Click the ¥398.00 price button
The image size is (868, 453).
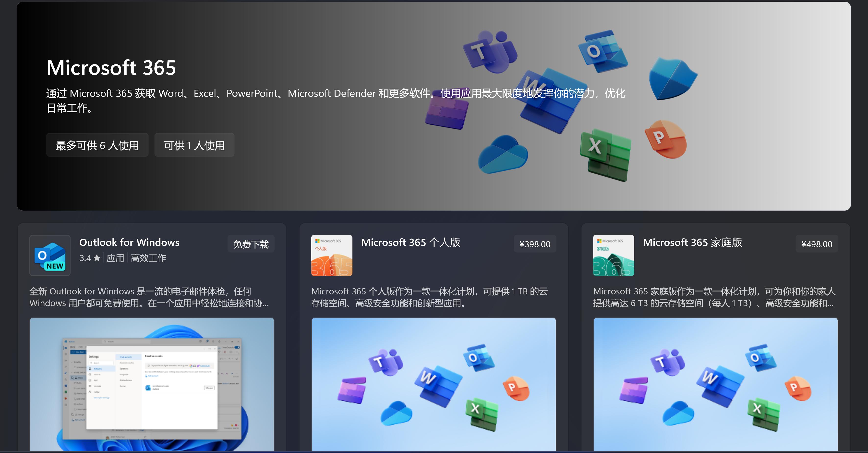tap(535, 244)
